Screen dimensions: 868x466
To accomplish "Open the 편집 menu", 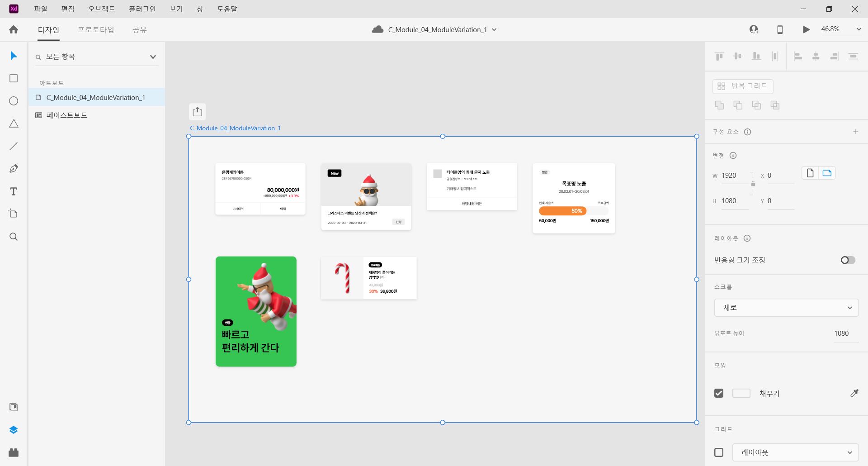I will coord(68,9).
